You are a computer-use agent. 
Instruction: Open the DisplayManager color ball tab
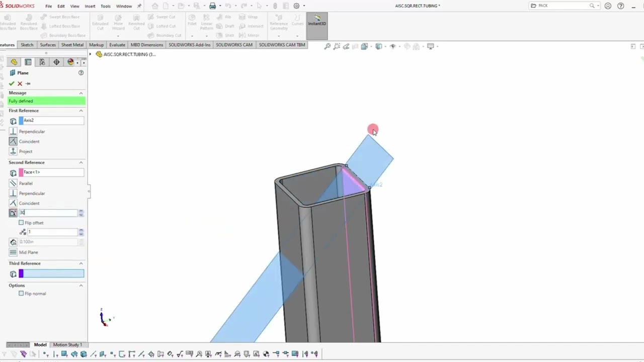[70, 62]
